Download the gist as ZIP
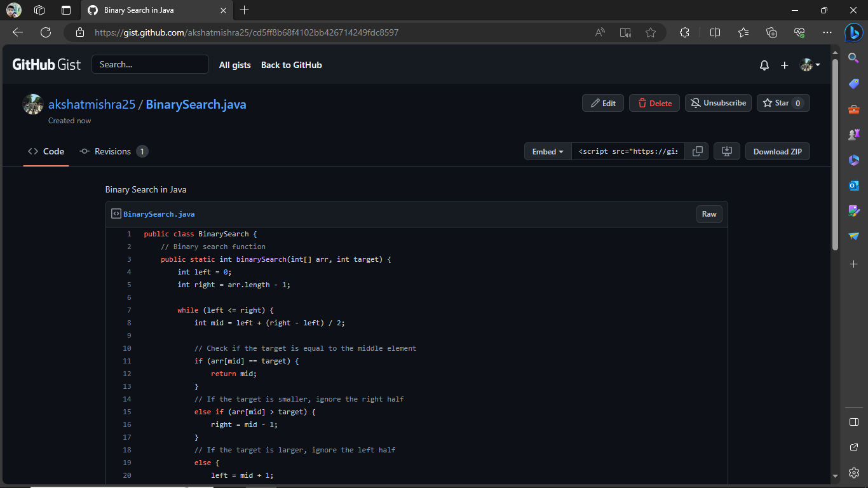 (x=777, y=151)
